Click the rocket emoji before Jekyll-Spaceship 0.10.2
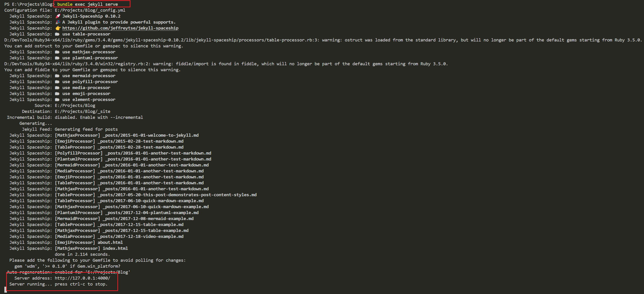This screenshot has width=644, height=294. coord(58,16)
